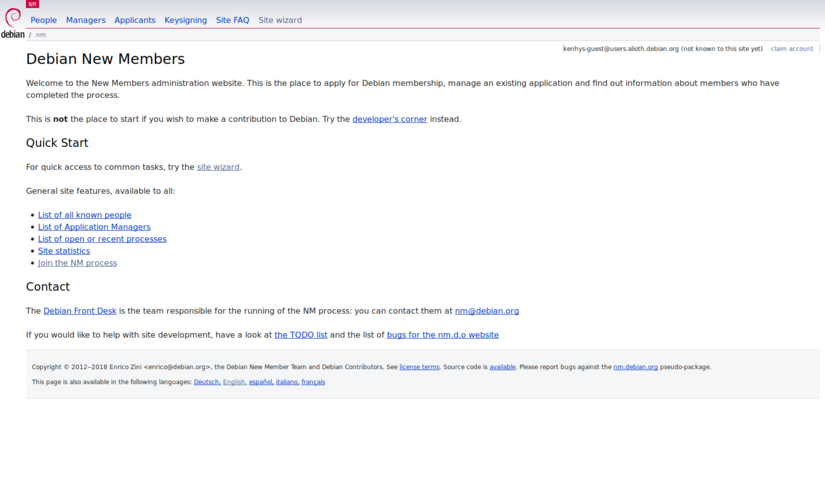Follow the site wizard link in Quick Start
This screenshot has height=484, width=825.
pos(218,167)
